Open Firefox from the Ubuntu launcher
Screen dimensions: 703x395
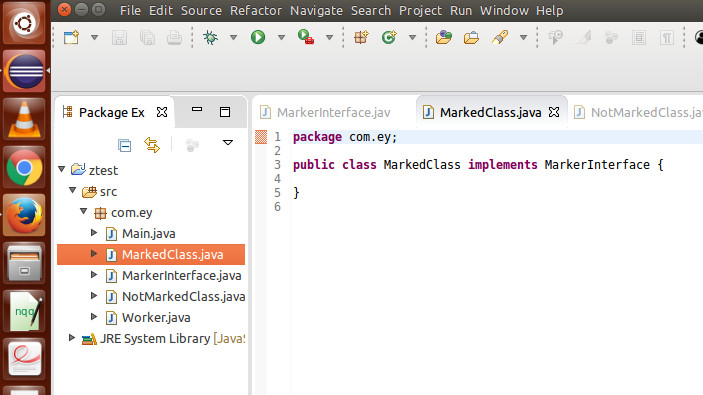tap(24, 215)
